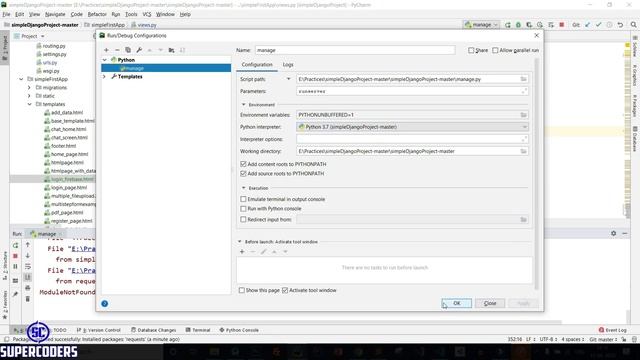Open the Script path type dropdown
640x360 pixels.
click(x=289, y=79)
